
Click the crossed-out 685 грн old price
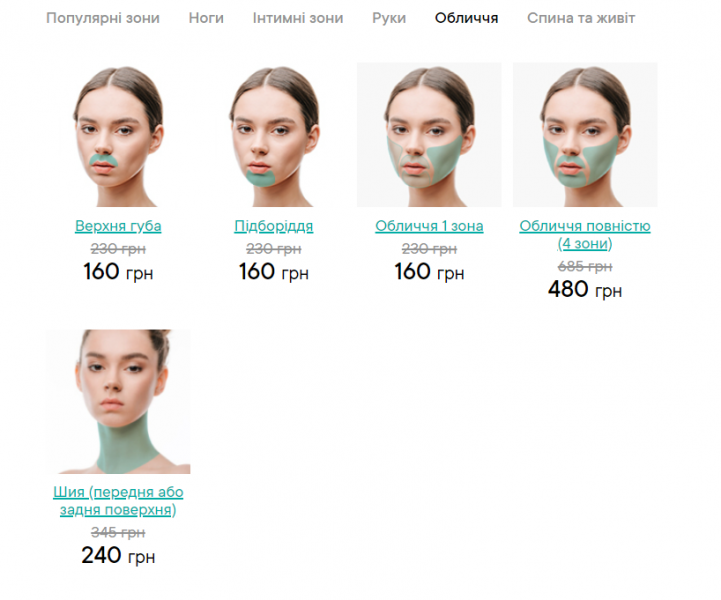coord(585,267)
